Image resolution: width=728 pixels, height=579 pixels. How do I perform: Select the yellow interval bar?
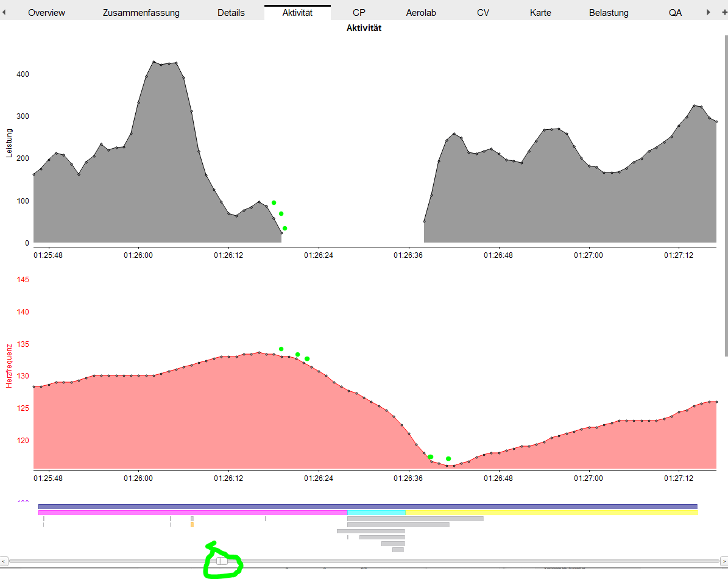click(x=551, y=513)
